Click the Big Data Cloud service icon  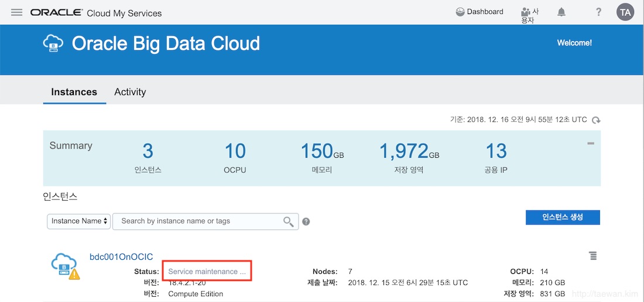[53, 43]
